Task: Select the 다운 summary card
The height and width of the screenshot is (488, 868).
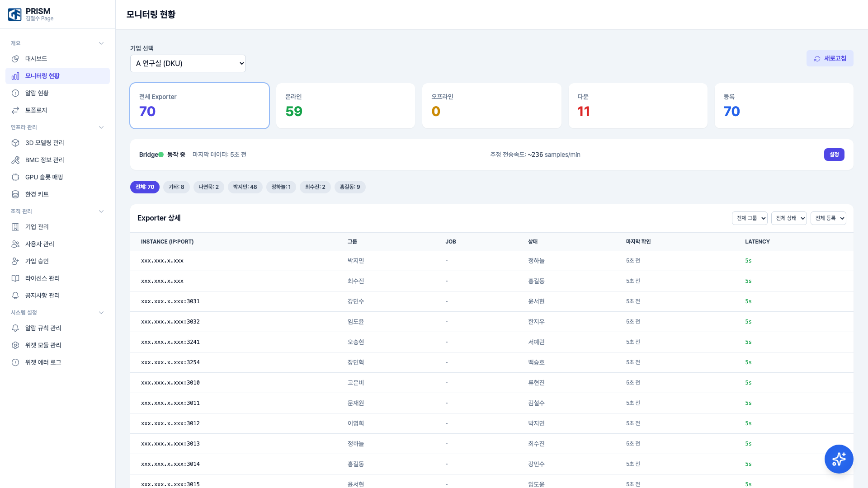Action: [x=638, y=106]
